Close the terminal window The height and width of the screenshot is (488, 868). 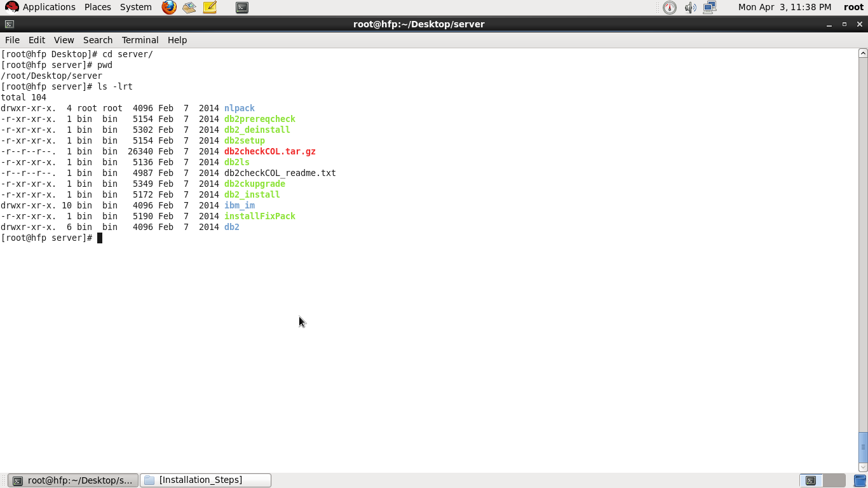click(860, 24)
